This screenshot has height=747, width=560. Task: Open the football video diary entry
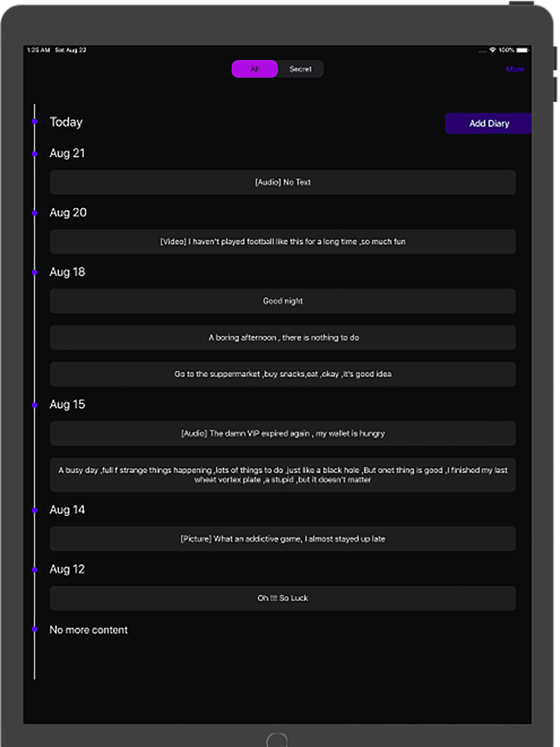(x=283, y=241)
